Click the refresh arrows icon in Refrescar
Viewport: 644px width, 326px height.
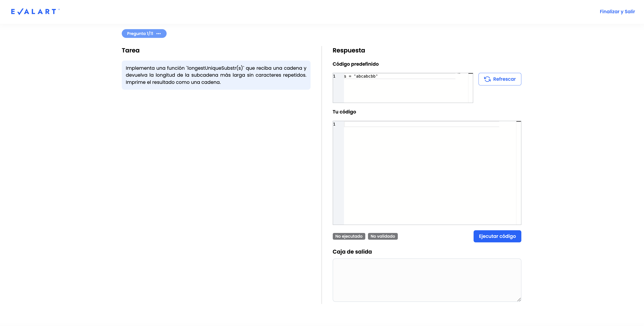coord(487,79)
